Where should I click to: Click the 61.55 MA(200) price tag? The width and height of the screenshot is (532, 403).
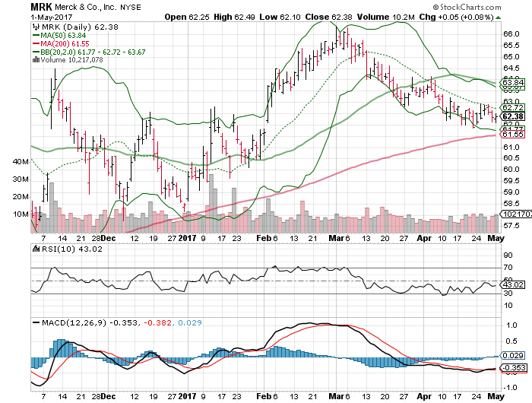coord(513,135)
